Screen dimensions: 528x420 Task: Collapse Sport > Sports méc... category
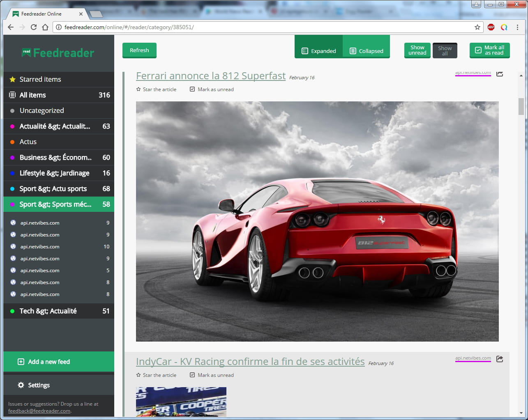click(59, 204)
